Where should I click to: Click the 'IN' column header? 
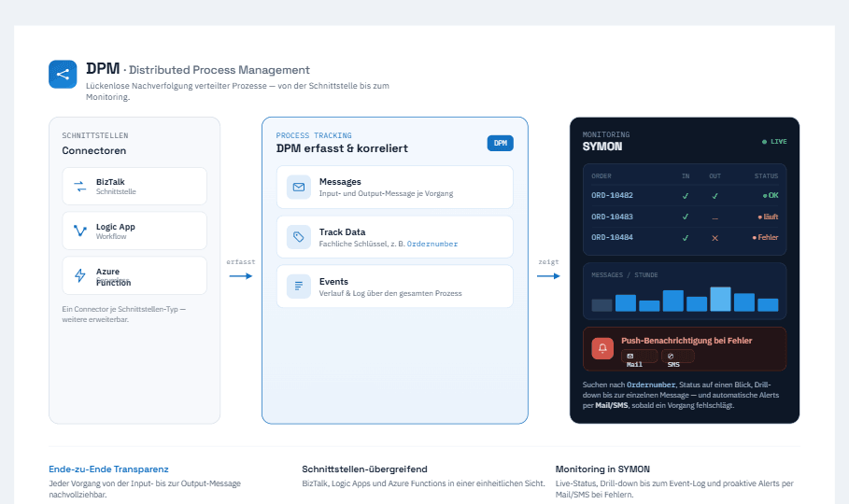point(686,176)
